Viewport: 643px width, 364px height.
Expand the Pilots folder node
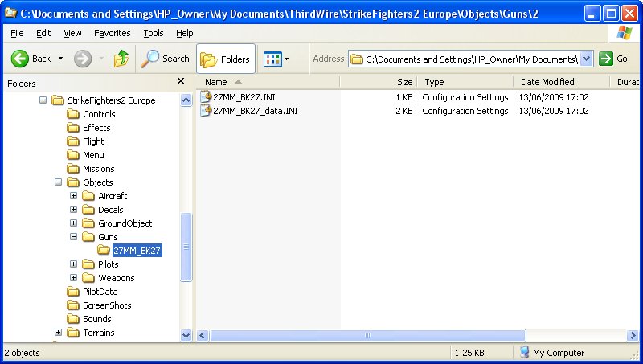pos(73,264)
